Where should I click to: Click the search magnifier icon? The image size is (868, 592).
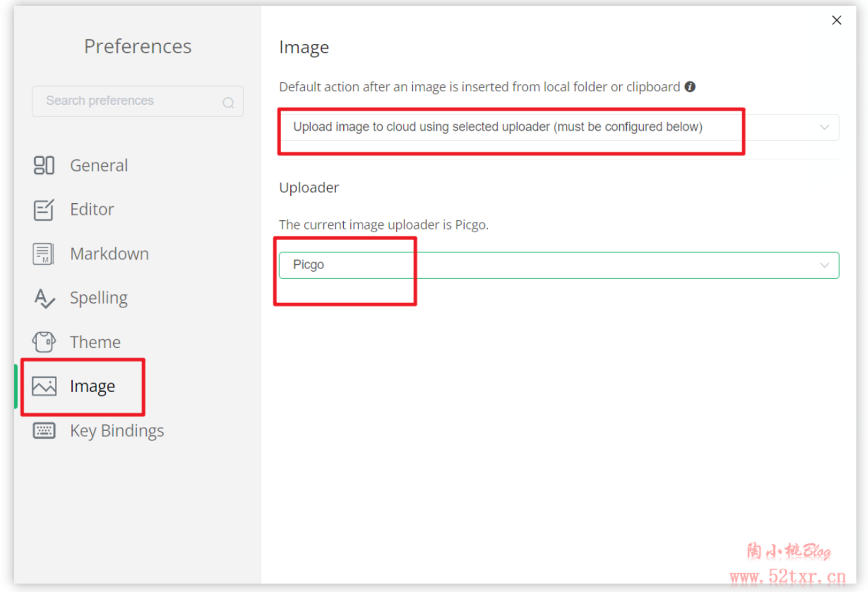click(x=228, y=103)
